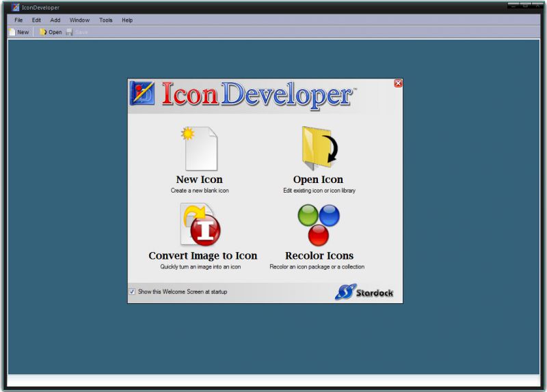Open the Window menu
This screenshot has height=392, width=547.
click(x=79, y=20)
